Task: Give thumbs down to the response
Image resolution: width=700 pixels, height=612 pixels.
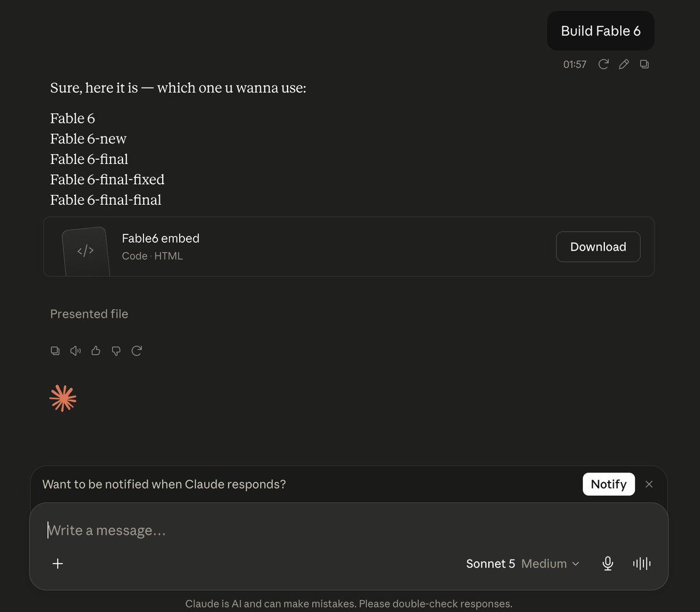Action: click(x=116, y=351)
